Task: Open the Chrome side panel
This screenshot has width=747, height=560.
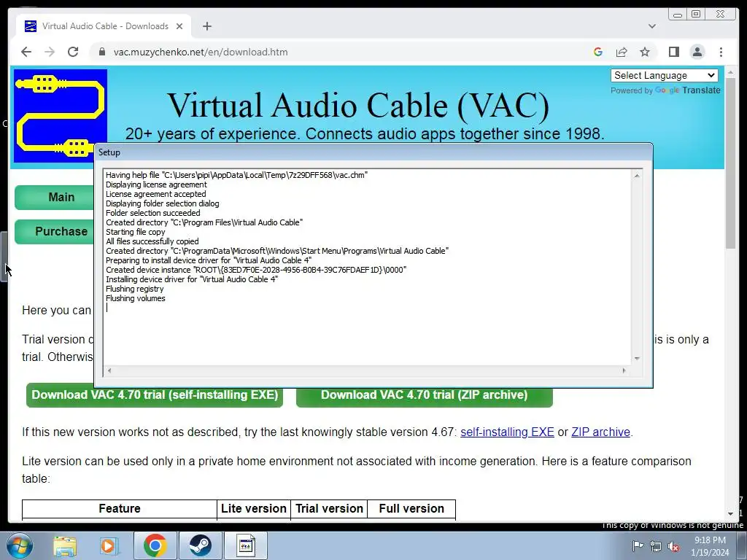Action: pyautogui.click(x=673, y=52)
